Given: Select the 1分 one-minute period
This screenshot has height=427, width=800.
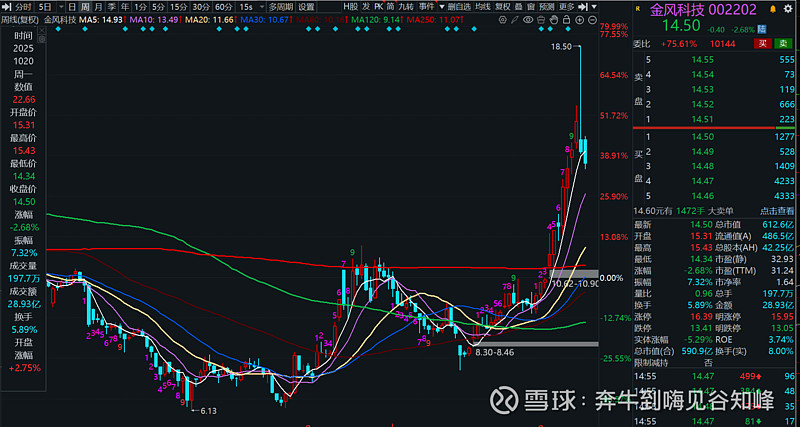Looking at the screenshot, I should (140, 7).
